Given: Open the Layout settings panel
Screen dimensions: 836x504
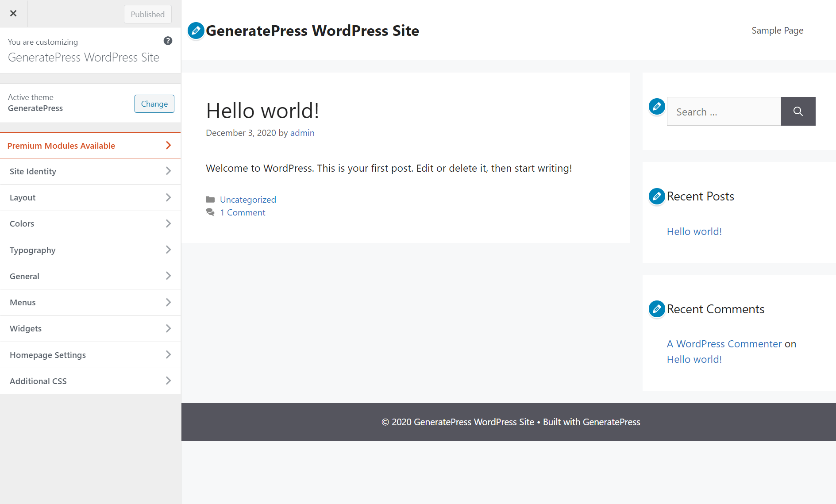Looking at the screenshot, I should point(90,197).
